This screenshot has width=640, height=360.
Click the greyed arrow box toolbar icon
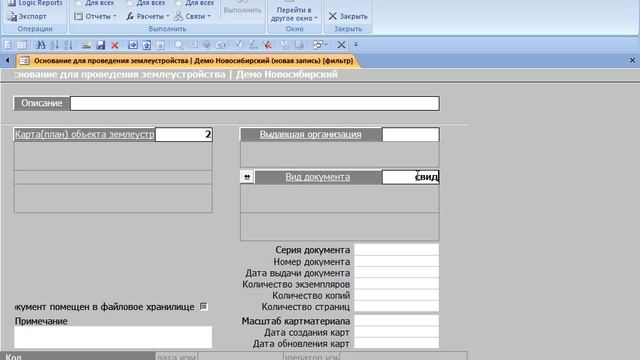click(160, 45)
